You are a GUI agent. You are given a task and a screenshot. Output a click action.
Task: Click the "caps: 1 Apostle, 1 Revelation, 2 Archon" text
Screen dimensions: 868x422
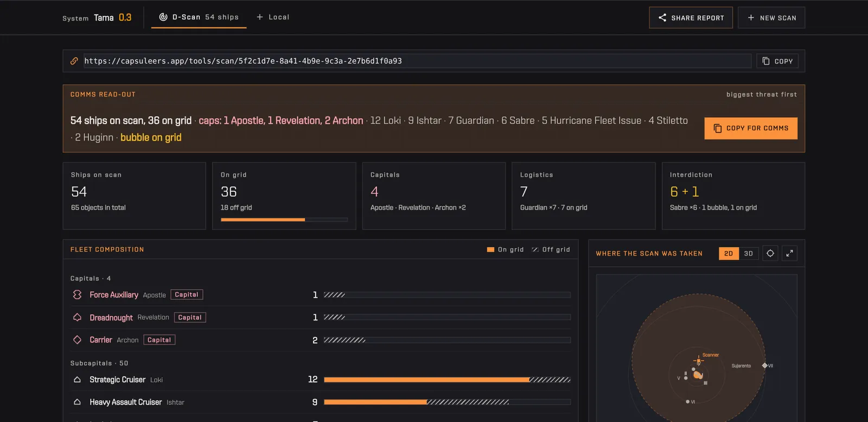click(x=281, y=120)
